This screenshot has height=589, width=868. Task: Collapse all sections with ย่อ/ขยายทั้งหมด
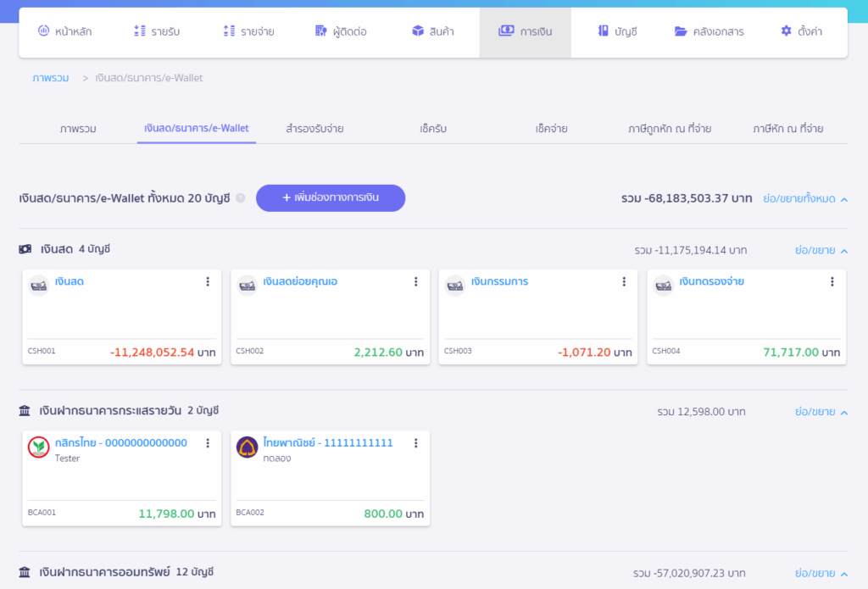(804, 198)
